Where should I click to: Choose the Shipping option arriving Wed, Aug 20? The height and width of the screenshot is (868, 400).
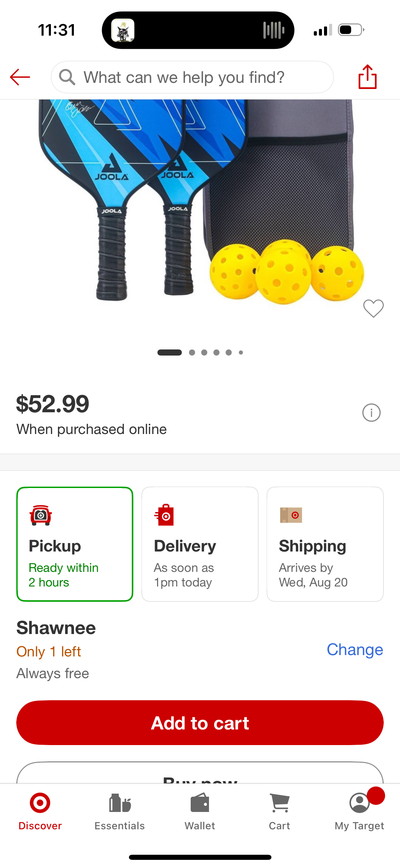point(325,544)
